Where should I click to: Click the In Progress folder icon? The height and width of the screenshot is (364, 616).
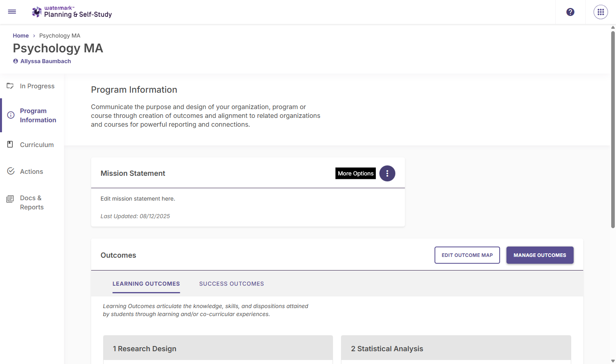click(x=10, y=86)
